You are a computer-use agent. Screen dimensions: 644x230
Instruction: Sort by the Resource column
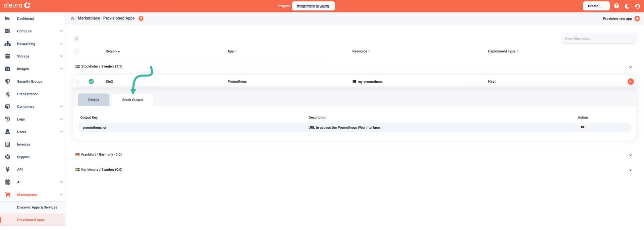click(x=361, y=51)
